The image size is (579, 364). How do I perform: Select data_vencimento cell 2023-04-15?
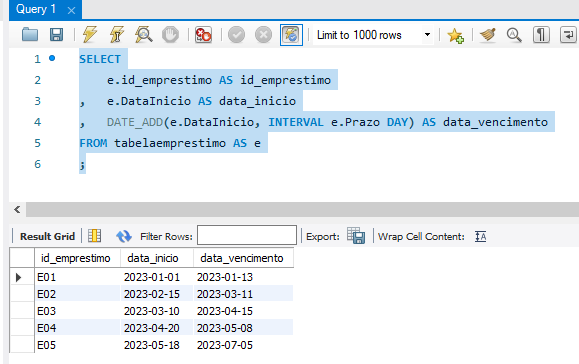click(243, 311)
